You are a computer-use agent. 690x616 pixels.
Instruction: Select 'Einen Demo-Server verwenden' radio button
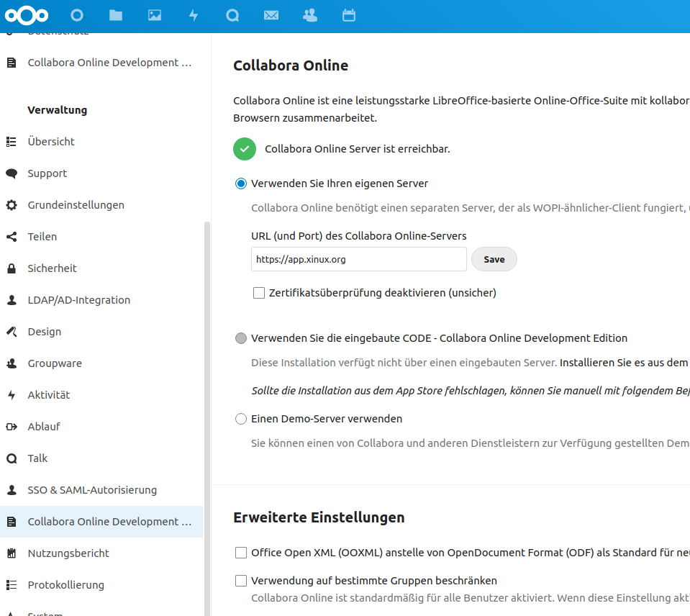241,419
